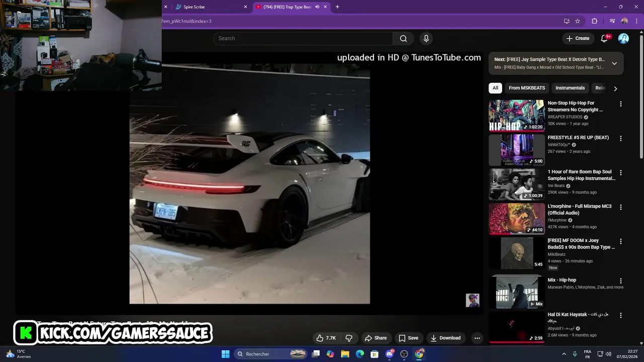The height and width of the screenshot is (362, 644).
Task: Click in the YouTube search field
Action: pos(303,39)
